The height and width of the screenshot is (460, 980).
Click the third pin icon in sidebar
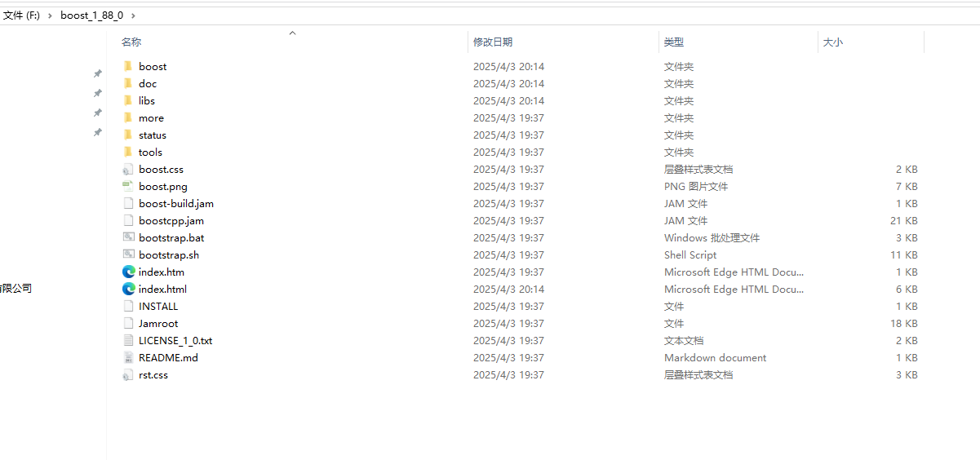coord(97,113)
